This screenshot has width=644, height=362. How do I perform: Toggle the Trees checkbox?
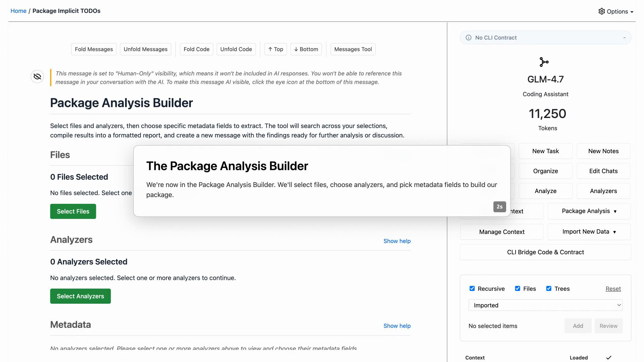point(549,289)
